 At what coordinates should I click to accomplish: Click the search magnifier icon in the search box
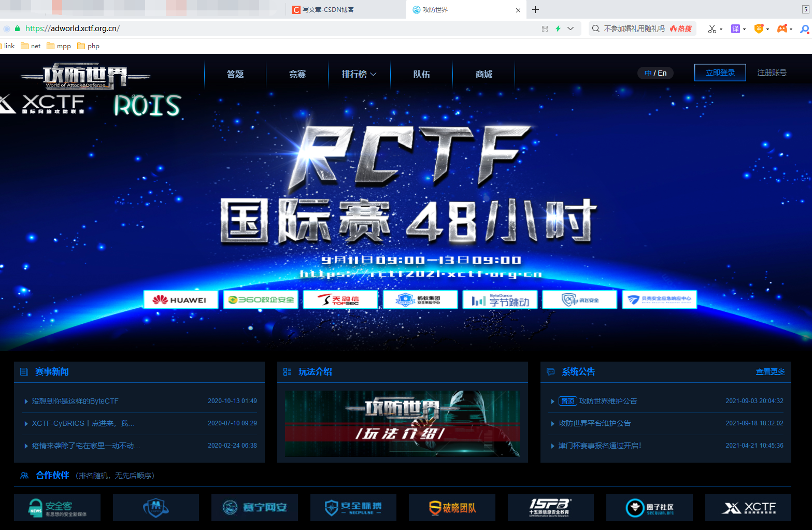596,28
